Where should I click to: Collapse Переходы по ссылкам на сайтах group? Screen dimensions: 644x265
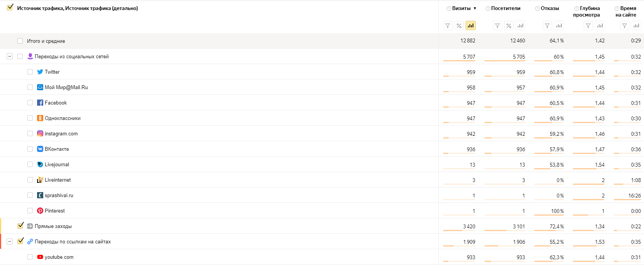coord(10,241)
